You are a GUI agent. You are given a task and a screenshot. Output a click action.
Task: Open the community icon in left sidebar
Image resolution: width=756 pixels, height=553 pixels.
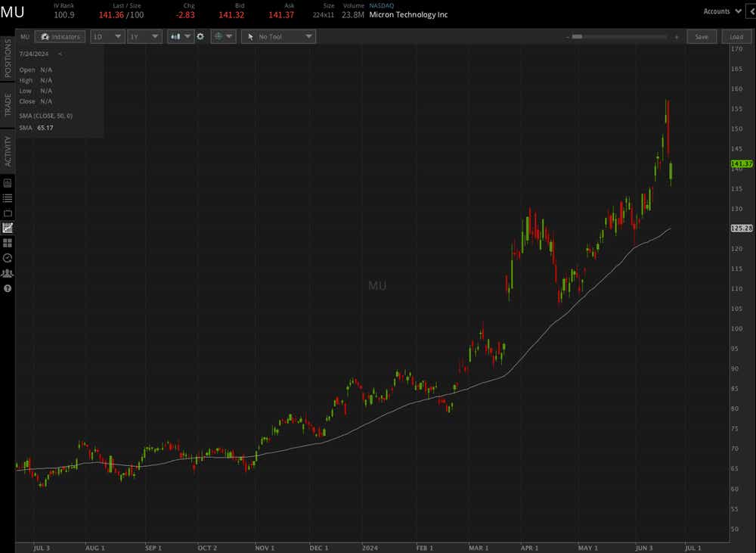(x=8, y=273)
